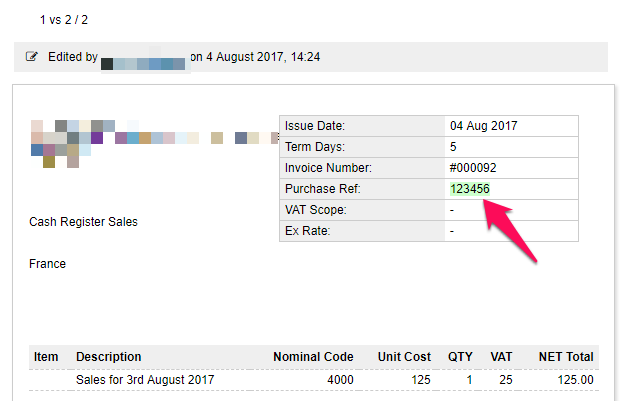The image size is (621, 401).
Task: Click the Term Days value 5
Action: point(454,147)
